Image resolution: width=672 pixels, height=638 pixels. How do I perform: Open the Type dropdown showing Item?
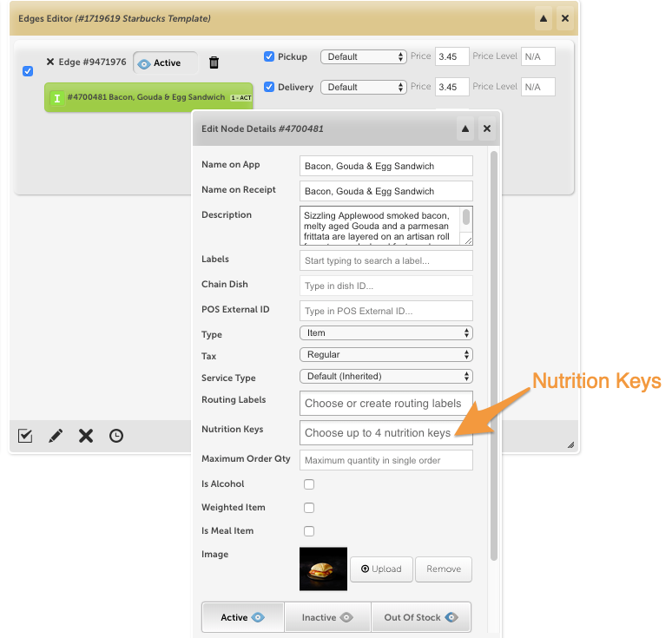pos(386,333)
